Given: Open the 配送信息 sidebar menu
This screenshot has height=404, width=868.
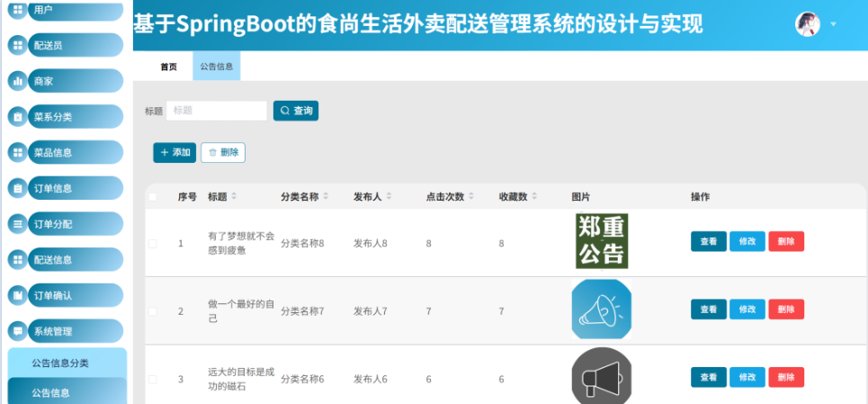Looking at the screenshot, I should tap(76, 259).
